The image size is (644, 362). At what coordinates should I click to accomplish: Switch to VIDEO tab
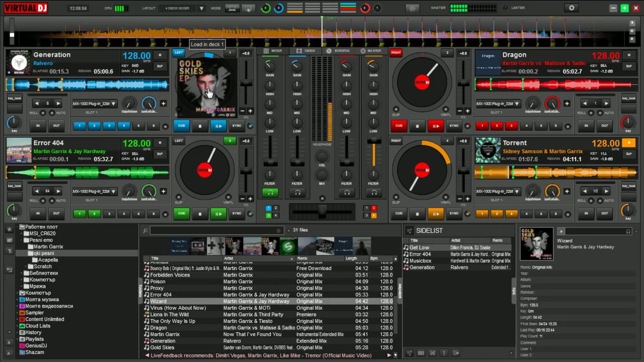pos(306,51)
